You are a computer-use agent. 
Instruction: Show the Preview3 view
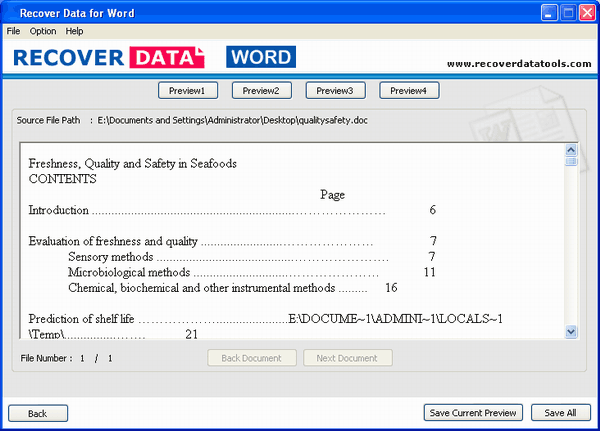tap(335, 91)
